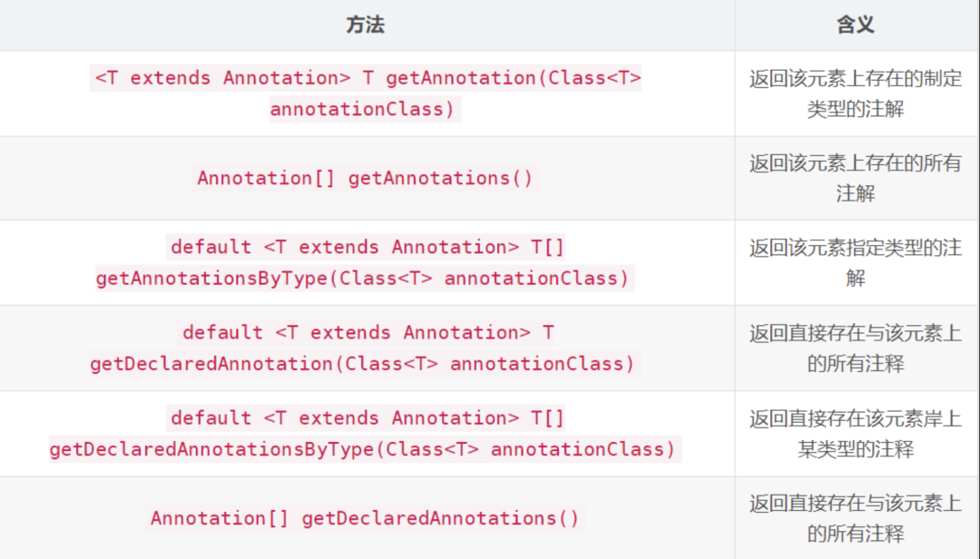Click the Annotation[] getDeclaredAnnotations() code

pos(365,518)
